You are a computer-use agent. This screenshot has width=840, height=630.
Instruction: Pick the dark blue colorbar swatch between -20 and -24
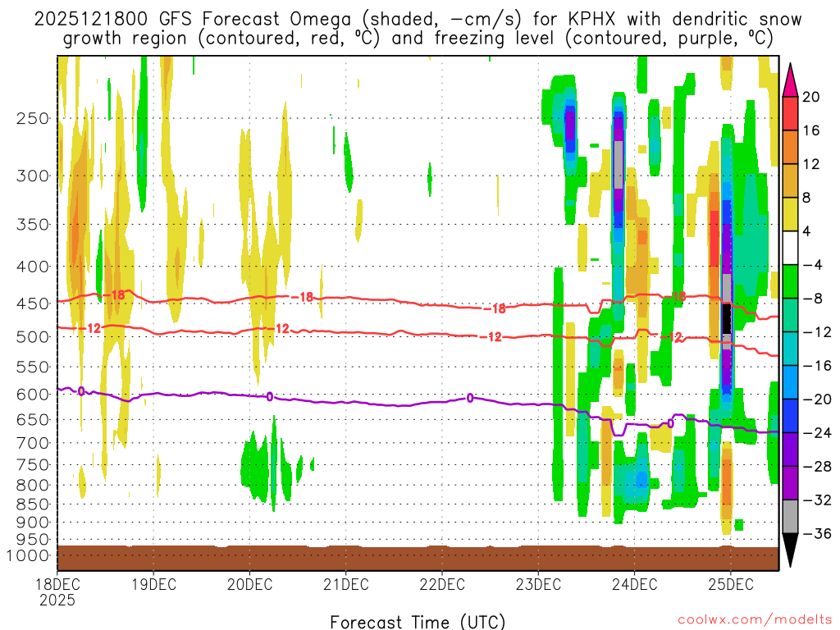790,416
